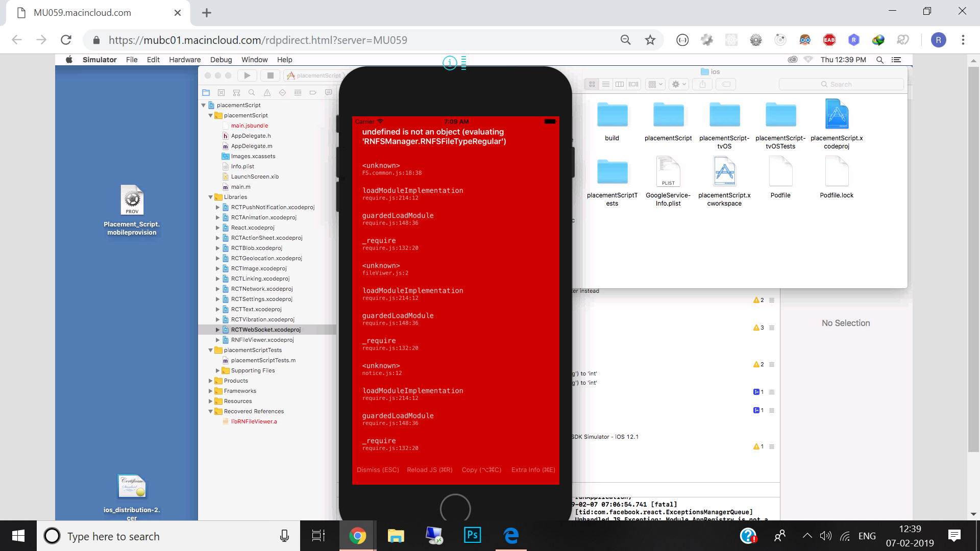Click the Xcode Stop button
This screenshot has width=980, height=551.
coord(271,76)
